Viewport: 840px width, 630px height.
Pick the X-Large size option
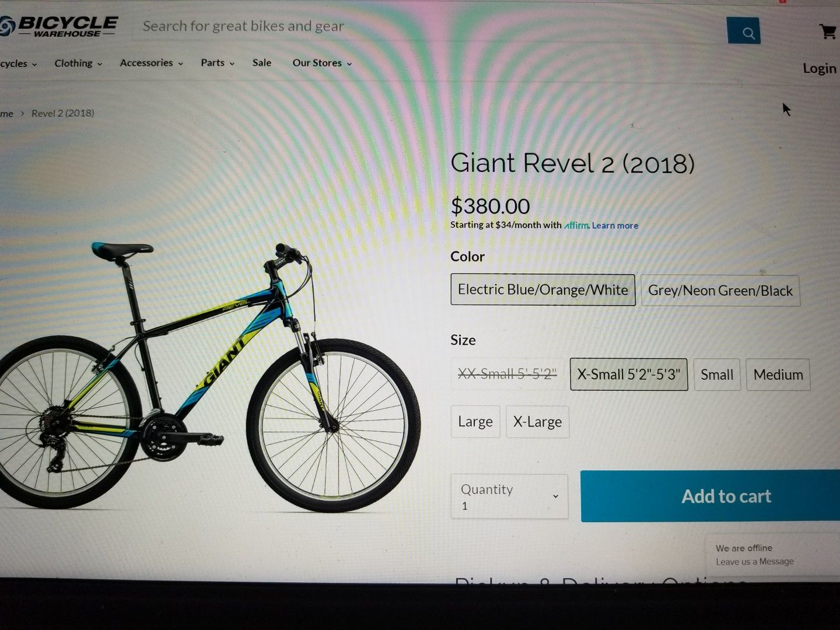coord(537,422)
